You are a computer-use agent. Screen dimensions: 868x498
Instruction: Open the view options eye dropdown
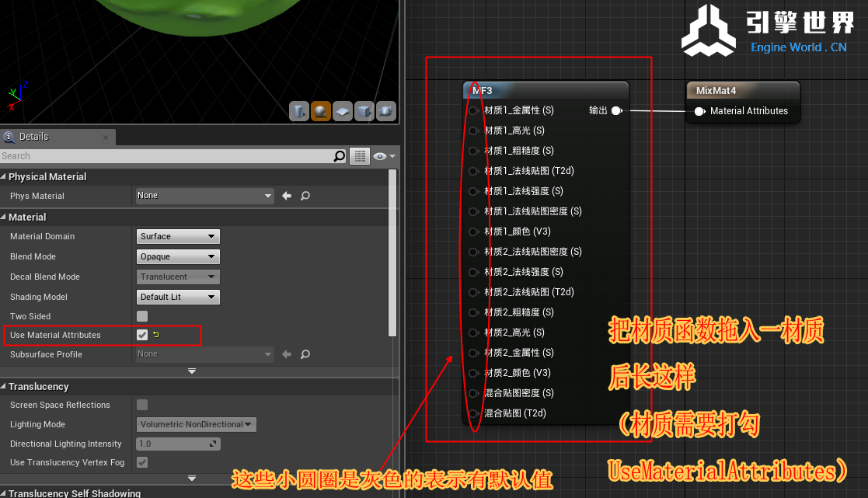click(x=383, y=156)
